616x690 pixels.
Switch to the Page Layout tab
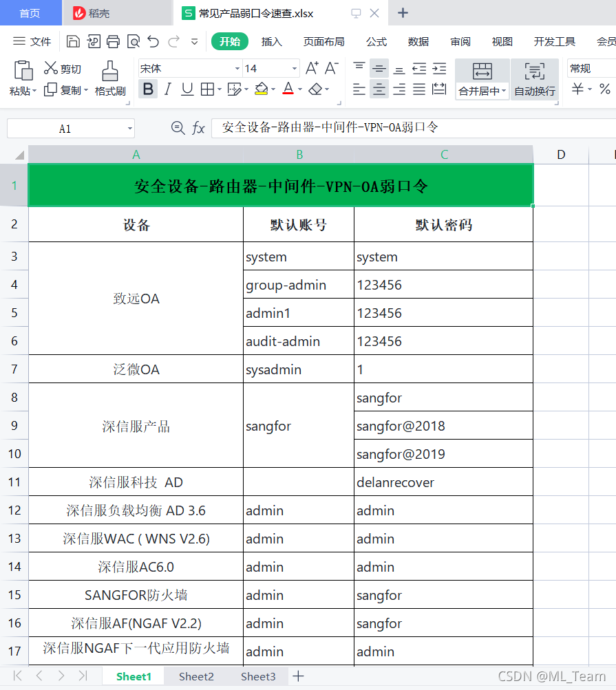pos(323,41)
